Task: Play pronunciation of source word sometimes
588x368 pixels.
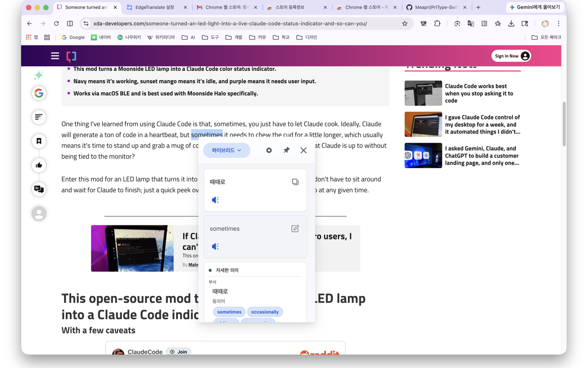Action: (215, 247)
